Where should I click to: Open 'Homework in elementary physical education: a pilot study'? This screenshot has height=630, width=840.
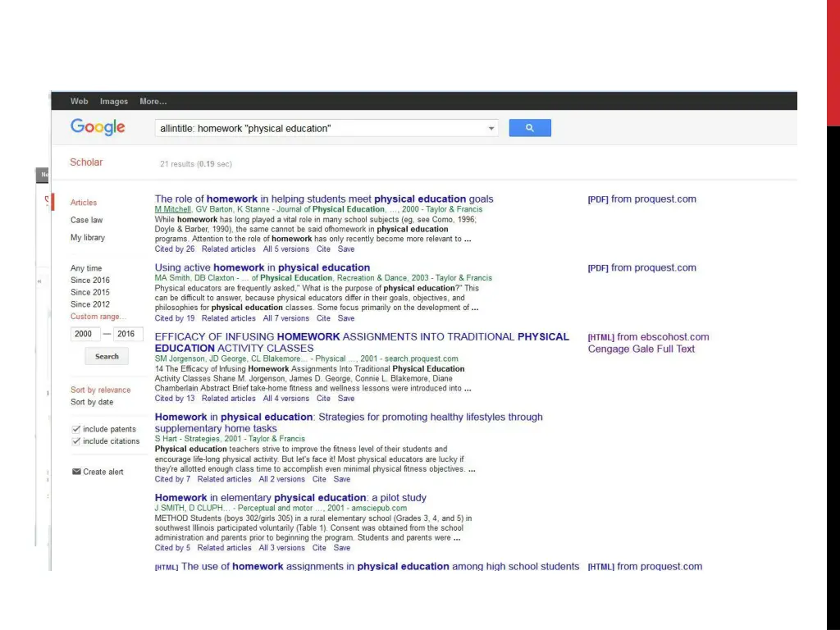(291, 498)
